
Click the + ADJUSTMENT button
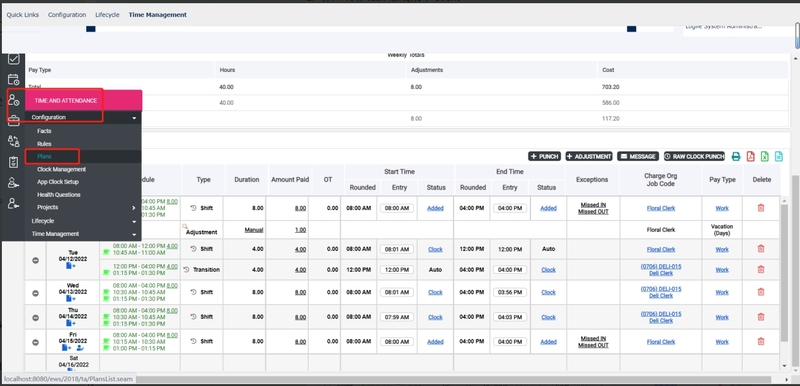tap(589, 157)
